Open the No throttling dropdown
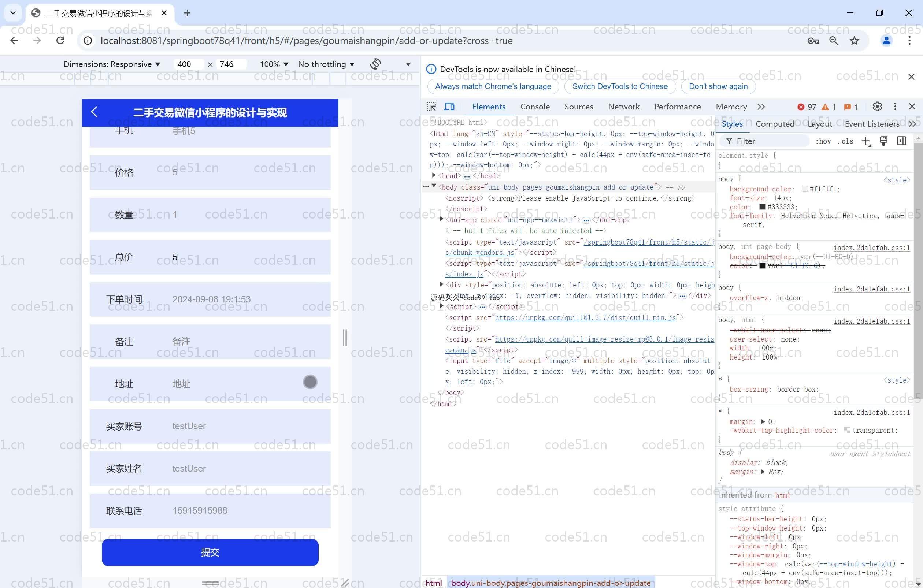This screenshot has width=923, height=588. pyautogui.click(x=326, y=64)
